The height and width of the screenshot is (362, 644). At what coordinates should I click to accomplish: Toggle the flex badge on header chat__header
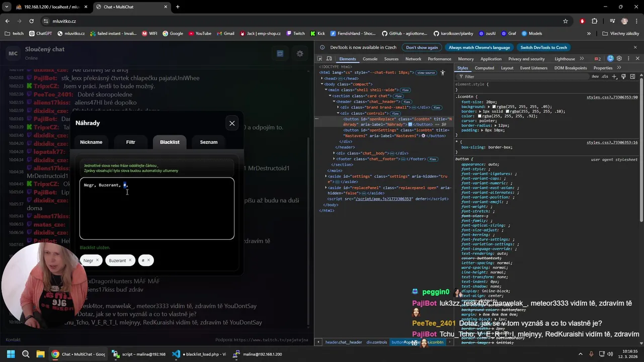[407, 102]
